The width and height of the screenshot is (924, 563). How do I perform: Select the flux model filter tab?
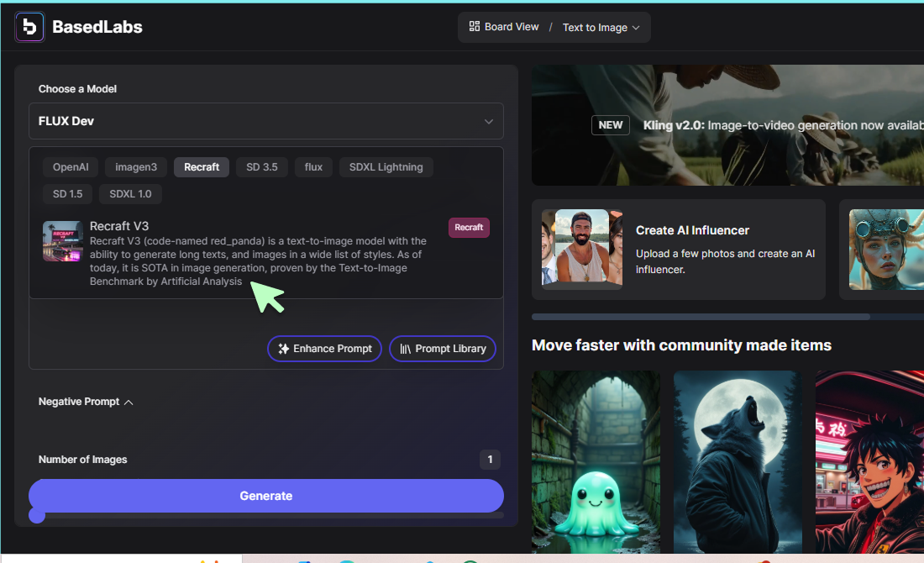[x=313, y=167]
